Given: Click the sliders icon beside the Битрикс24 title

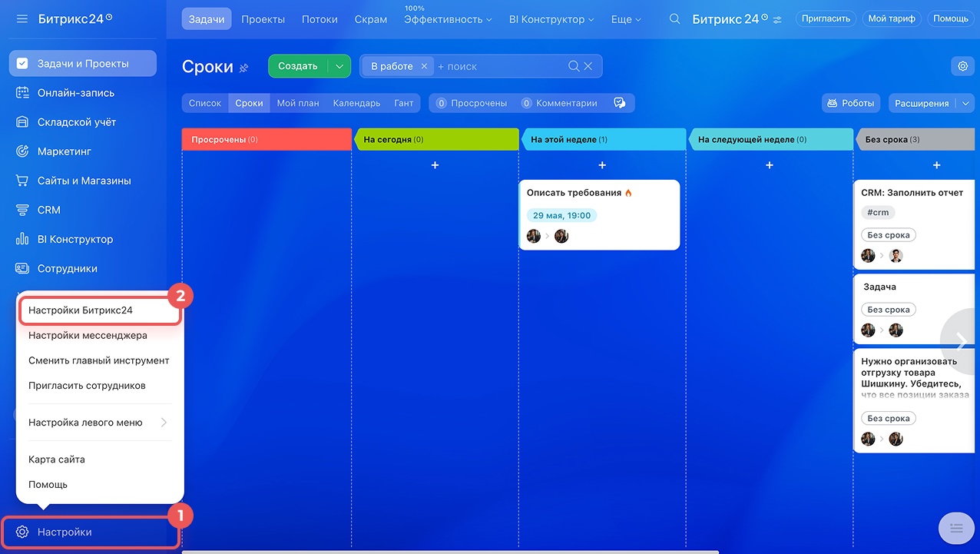Looking at the screenshot, I should tap(777, 20).
